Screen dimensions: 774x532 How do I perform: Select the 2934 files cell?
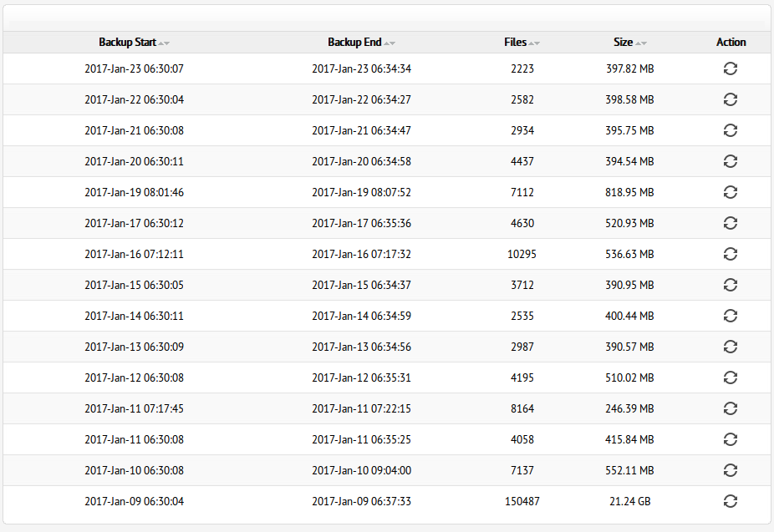pyautogui.click(x=522, y=130)
